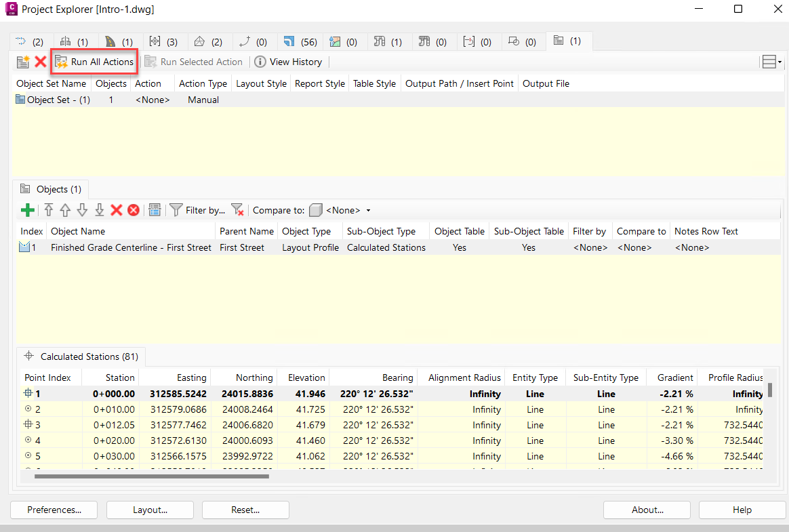Move object to top arrow icon
789x532 pixels.
click(48, 210)
